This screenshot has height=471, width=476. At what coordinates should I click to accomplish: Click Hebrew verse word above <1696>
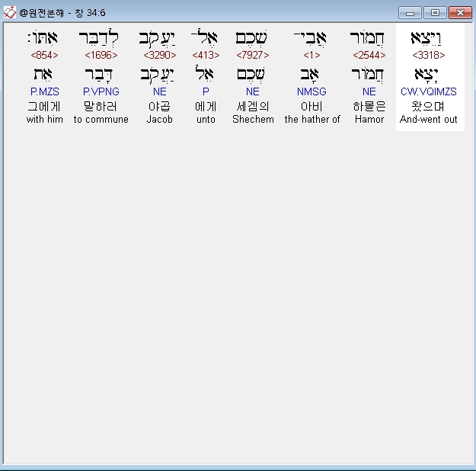tap(99, 39)
